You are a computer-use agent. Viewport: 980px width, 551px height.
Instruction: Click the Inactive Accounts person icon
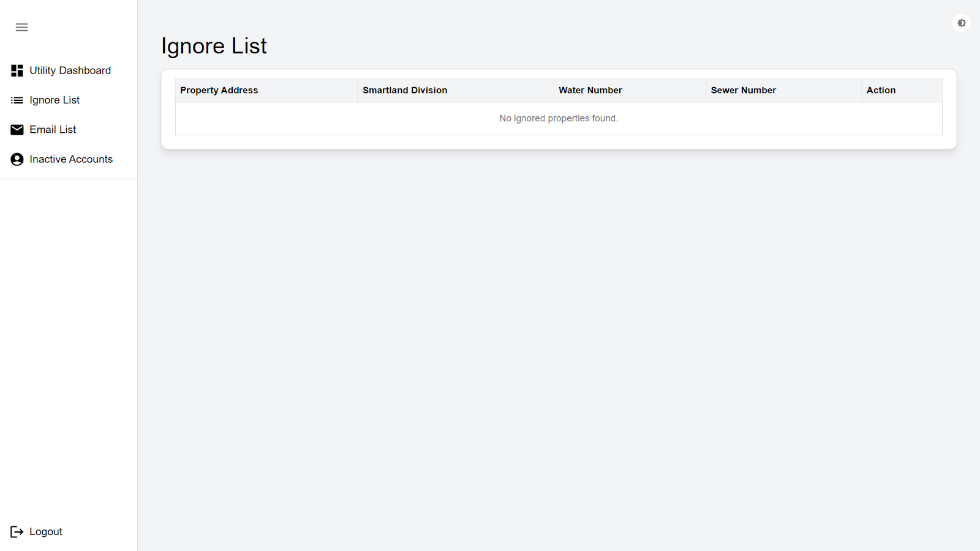click(x=17, y=159)
